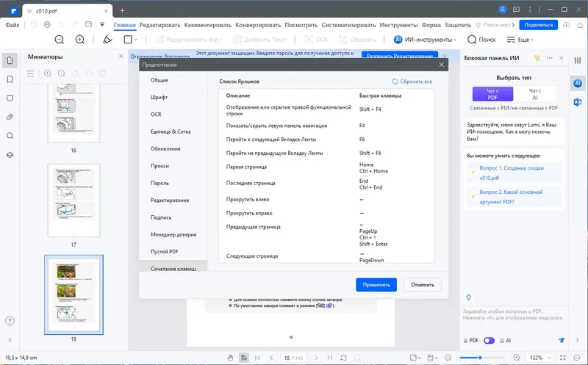Click the send message paper plane icon
This screenshot has height=365, width=588.
[x=562, y=340]
